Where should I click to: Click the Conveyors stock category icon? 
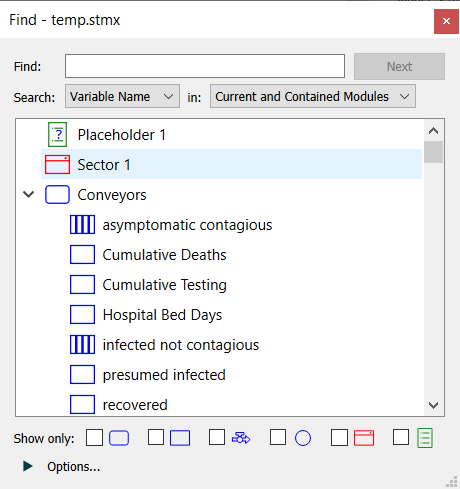57,195
